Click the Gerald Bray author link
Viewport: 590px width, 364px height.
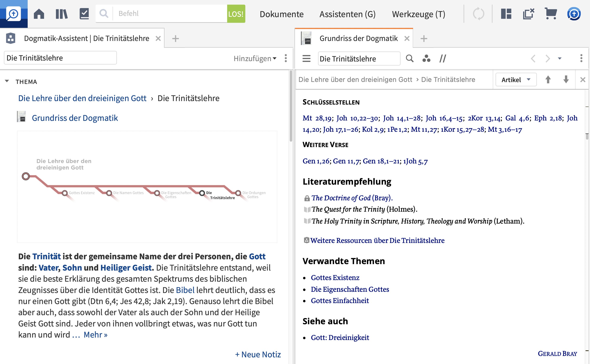tap(557, 354)
